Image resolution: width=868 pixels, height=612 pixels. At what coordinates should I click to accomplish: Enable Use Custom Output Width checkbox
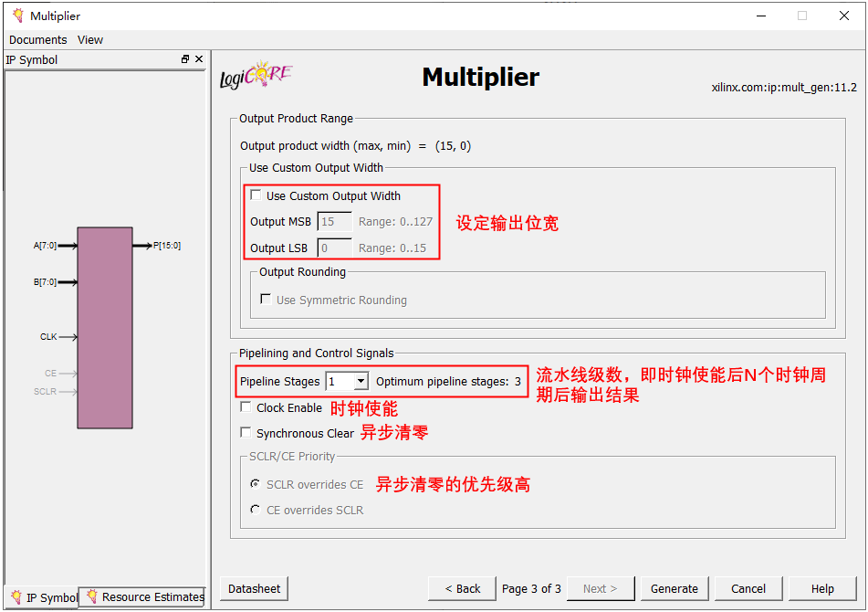[x=256, y=195]
